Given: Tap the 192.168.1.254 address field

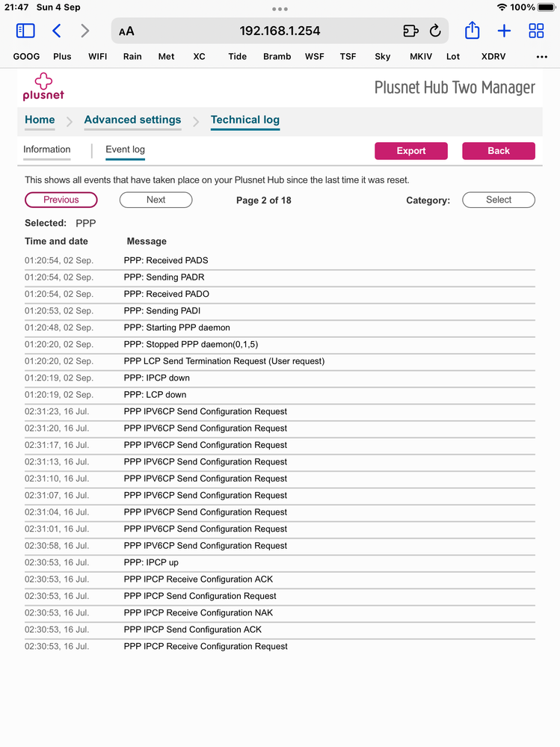Looking at the screenshot, I should click(x=280, y=31).
